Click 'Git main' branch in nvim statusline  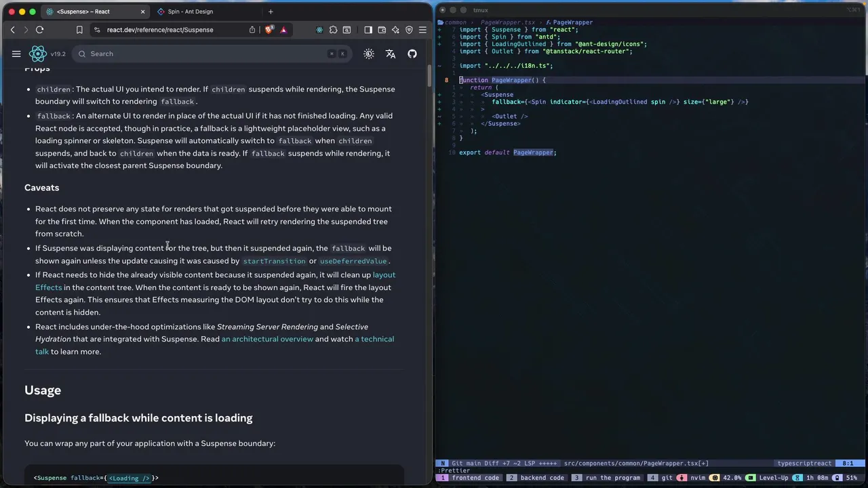click(467, 464)
